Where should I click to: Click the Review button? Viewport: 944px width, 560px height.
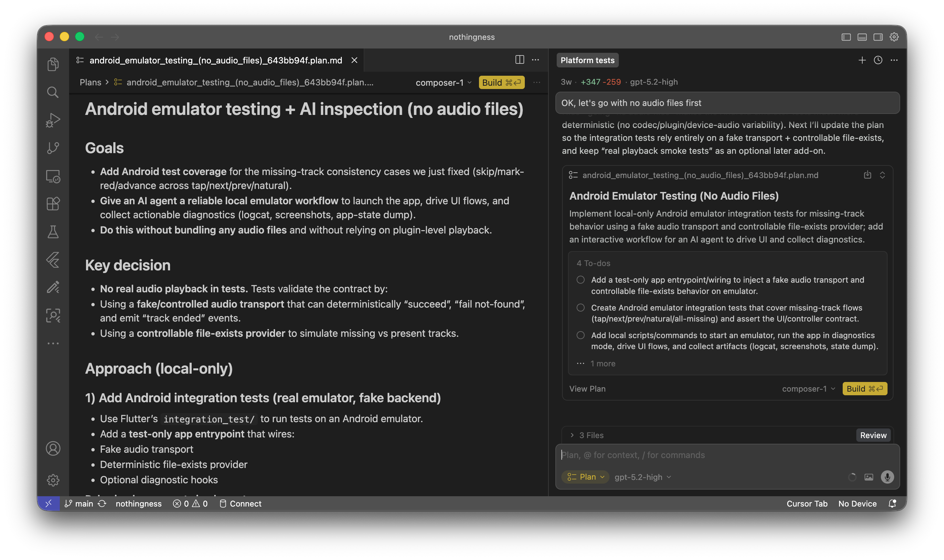point(874,435)
